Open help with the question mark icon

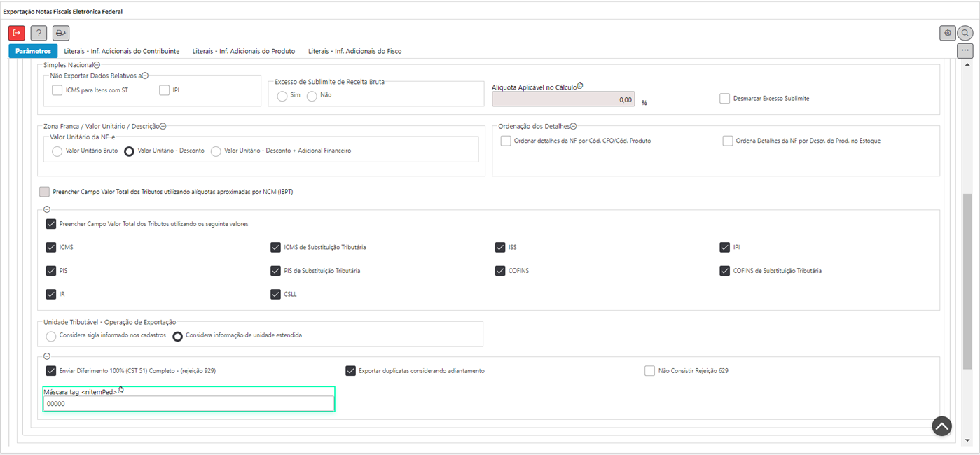[39, 33]
